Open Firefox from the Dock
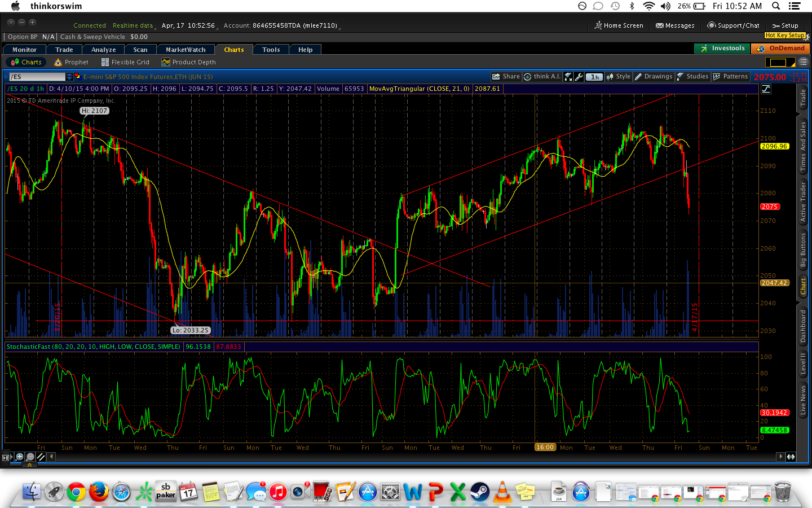The width and height of the screenshot is (812, 508). (x=99, y=492)
